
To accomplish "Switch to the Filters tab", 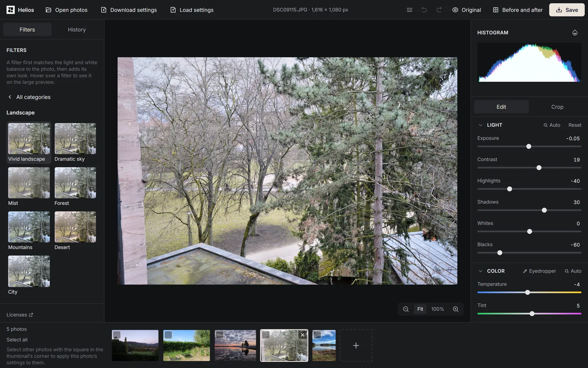I will point(27,29).
